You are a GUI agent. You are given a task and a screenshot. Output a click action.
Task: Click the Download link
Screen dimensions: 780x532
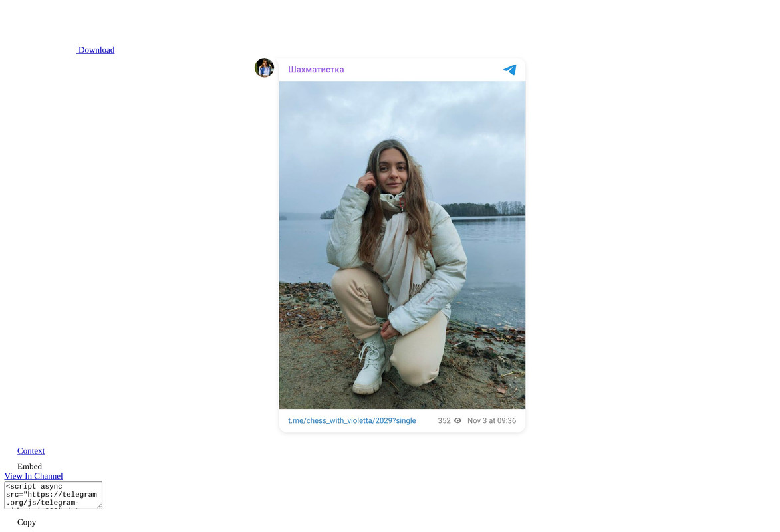[96, 50]
